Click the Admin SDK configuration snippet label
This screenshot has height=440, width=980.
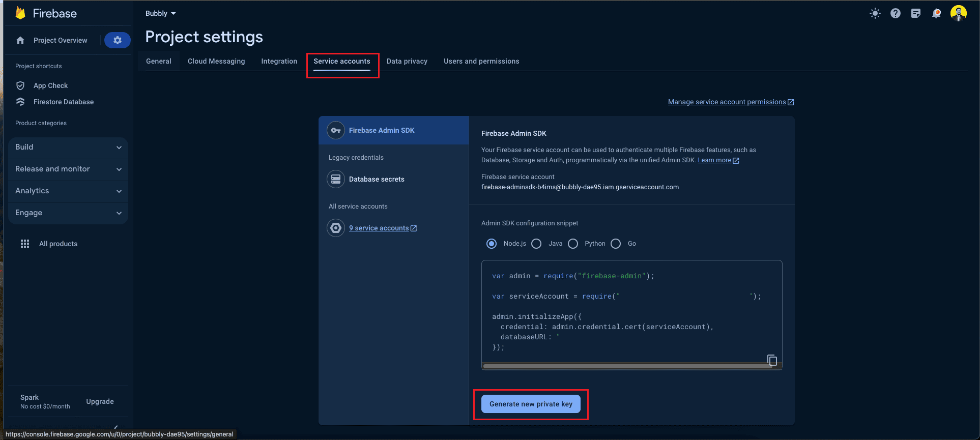530,223
